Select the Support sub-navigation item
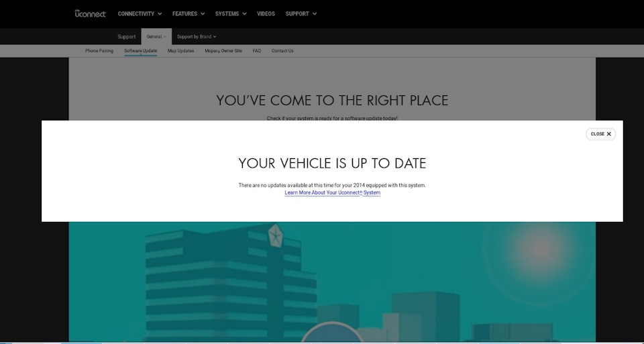Viewport: 644px width, 344px height. [x=127, y=36]
